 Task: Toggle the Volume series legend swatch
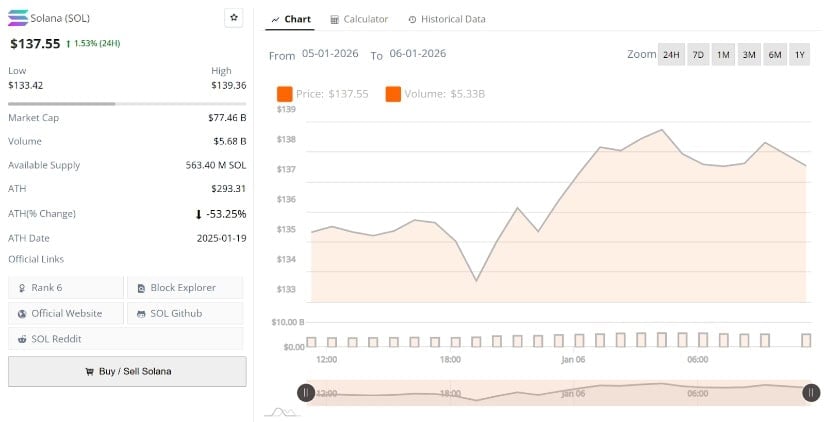(x=393, y=94)
